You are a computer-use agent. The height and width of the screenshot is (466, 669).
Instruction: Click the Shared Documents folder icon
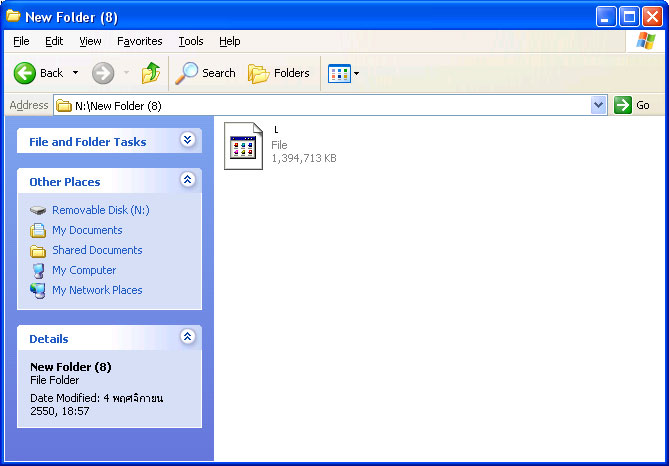coord(38,251)
